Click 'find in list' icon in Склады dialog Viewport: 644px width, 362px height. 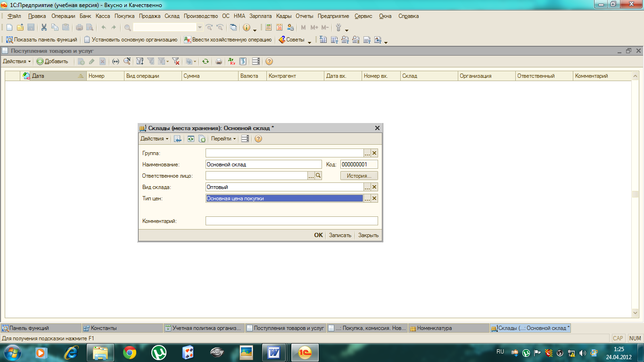pyautogui.click(x=178, y=139)
